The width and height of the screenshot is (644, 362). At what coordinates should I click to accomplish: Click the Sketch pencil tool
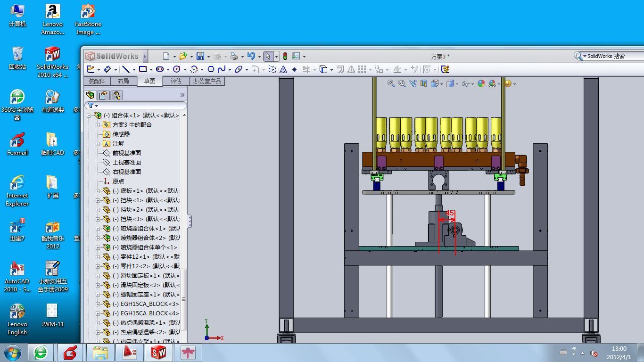coord(91,69)
